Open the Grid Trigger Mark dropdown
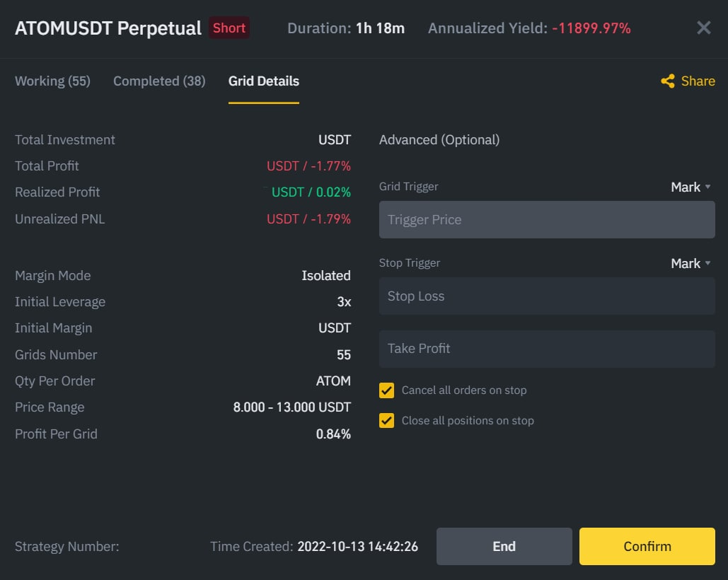This screenshot has height=580, width=728. pos(691,187)
